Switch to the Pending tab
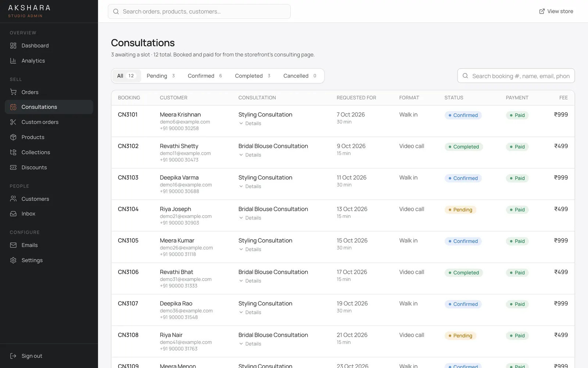 click(161, 76)
